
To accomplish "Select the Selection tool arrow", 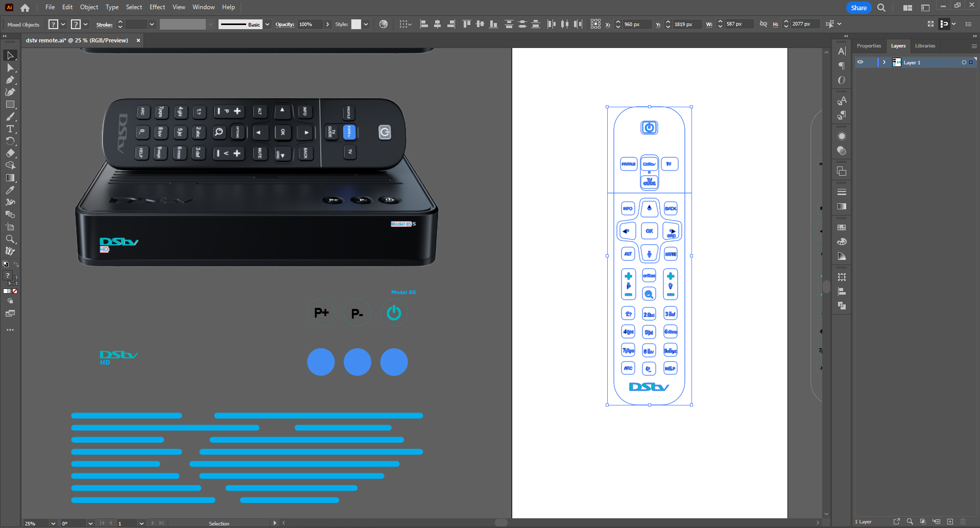I will (x=10, y=55).
